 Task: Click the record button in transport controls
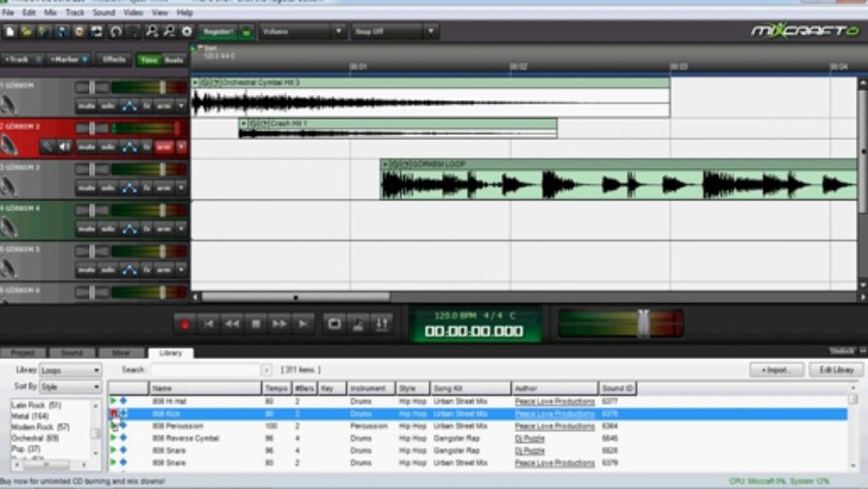(x=185, y=325)
